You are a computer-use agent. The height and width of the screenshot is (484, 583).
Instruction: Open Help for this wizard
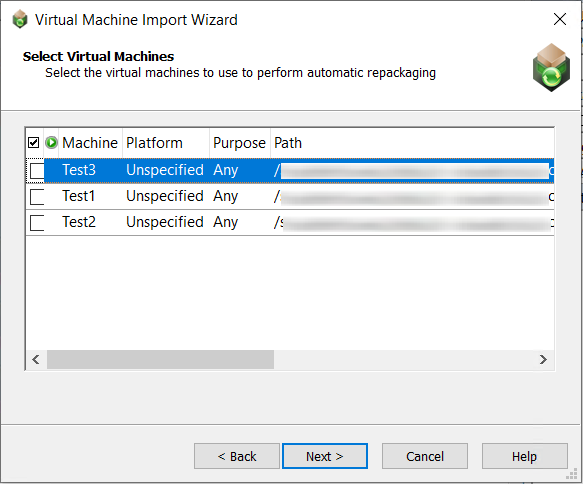click(x=525, y=456)
